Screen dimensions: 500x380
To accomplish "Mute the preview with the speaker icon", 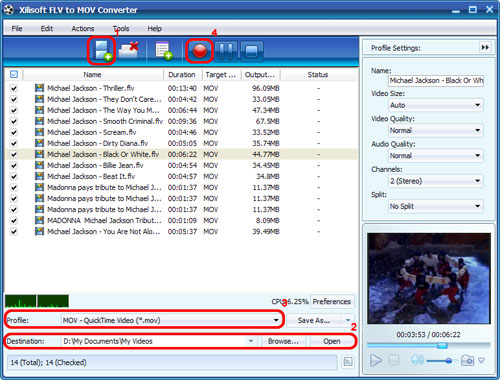I will 417,360.
